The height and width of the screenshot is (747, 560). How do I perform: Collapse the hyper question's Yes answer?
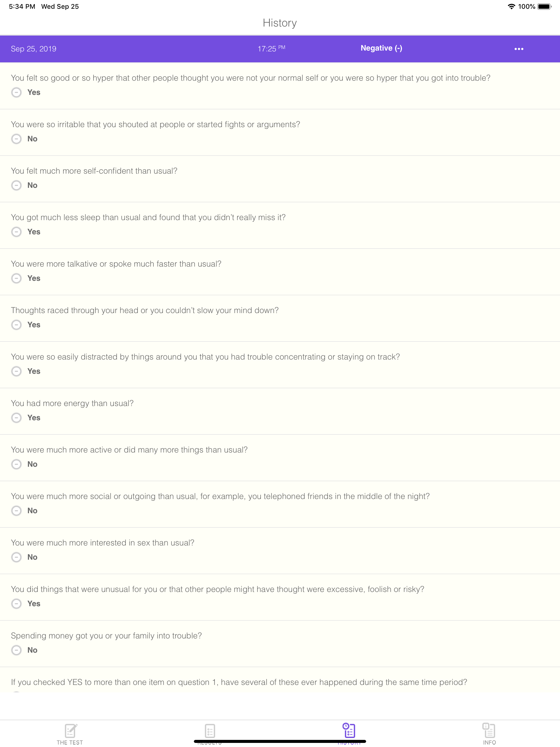pyautogui.click(x=16, y=92)
